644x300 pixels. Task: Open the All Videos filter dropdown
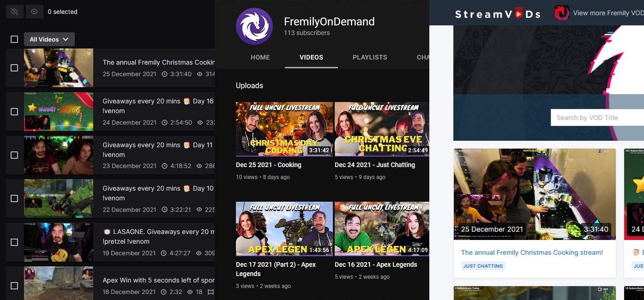pos(49,39)
